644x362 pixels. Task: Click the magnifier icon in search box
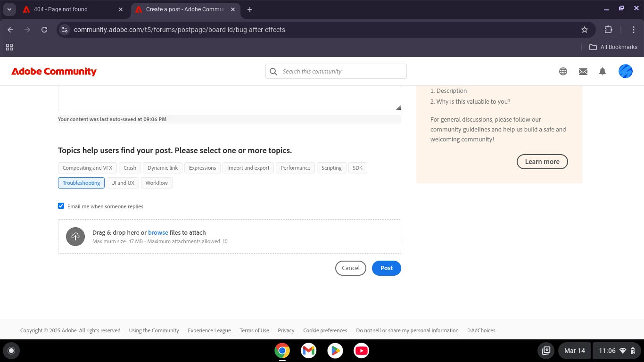coord(273,72)
